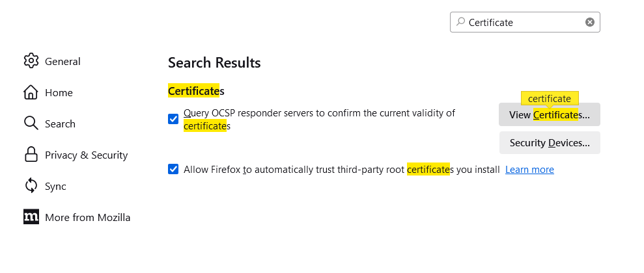Switch to Privacy & Security label
644x273 pixels.
86,155
